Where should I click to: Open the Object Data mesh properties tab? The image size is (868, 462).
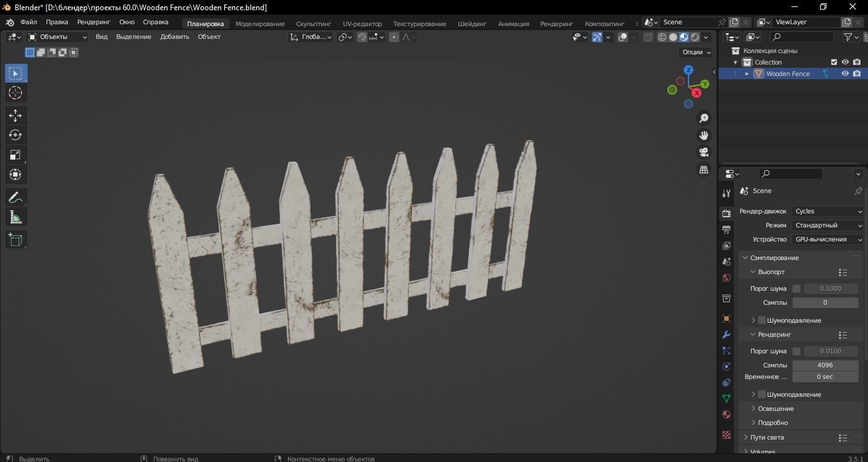726,398
